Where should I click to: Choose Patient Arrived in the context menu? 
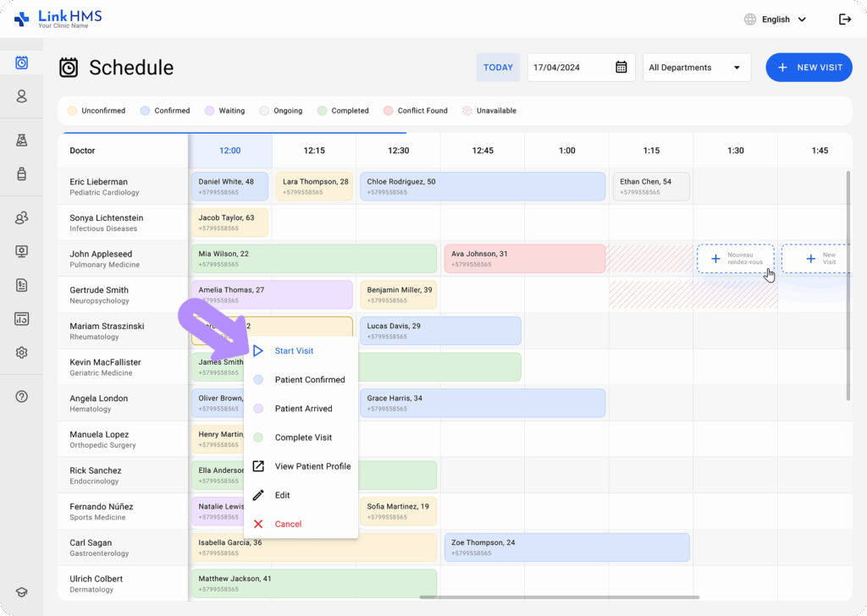click(303, 409)
